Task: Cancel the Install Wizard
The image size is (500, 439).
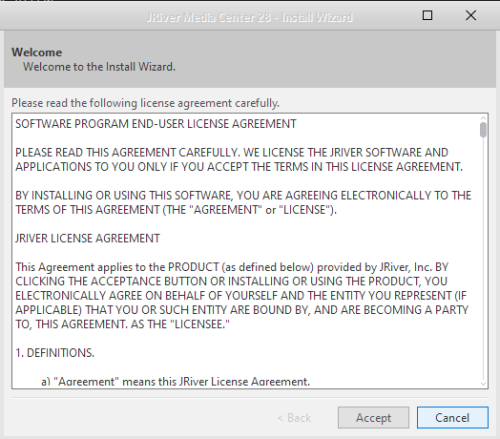Action: click(x=452, y=417)
